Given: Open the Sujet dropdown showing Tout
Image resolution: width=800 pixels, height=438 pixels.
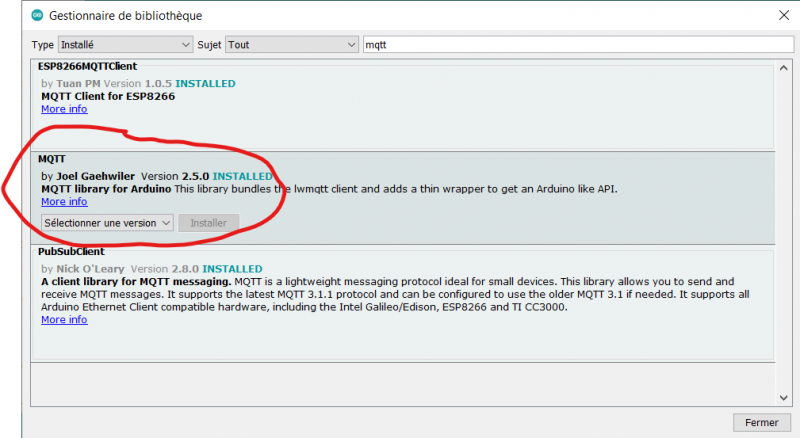Looking at the screenshot, I should 291,45.
